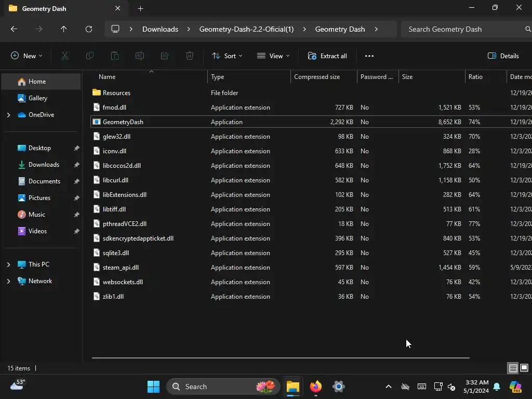Viewport: 532px width, 399px height.
Task: Unpin Videos from quick access
Action: (77, 231)
